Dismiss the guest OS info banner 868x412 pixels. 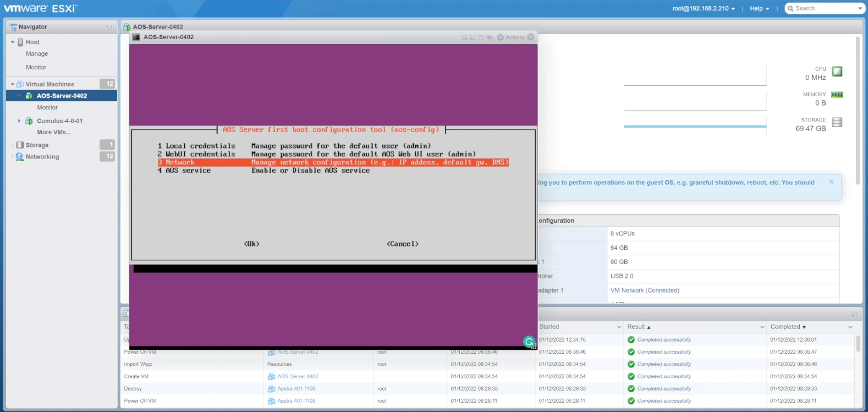click(x=832, y=182)
